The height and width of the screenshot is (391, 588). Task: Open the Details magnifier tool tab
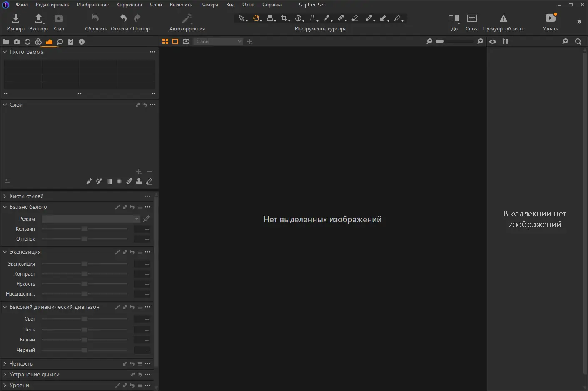[60, 42]
